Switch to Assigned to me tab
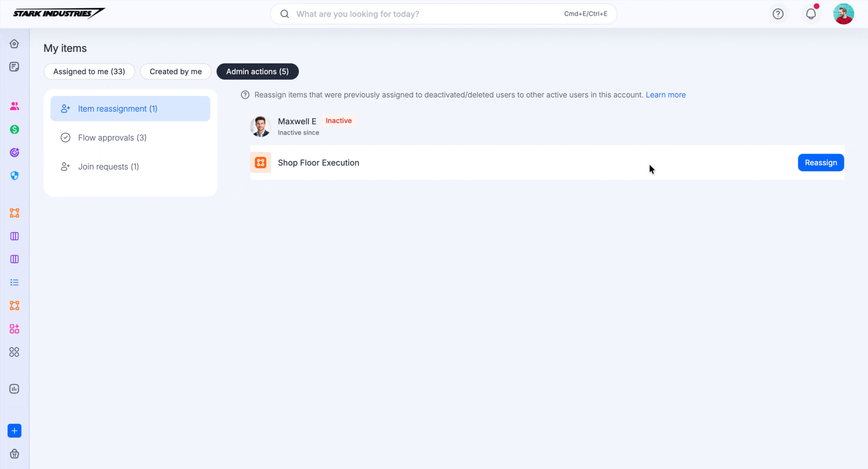The image size is (868, 469). pos(89,72)
